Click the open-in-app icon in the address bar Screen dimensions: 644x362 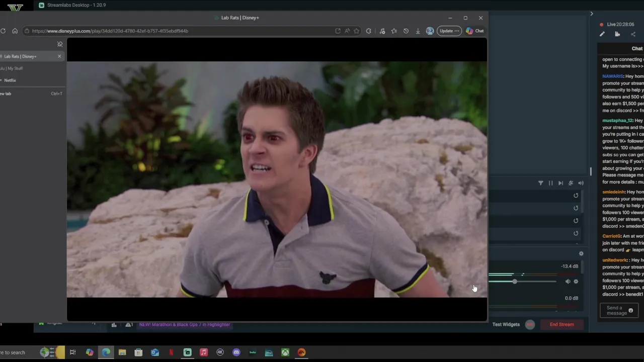(x=338, y=31)
